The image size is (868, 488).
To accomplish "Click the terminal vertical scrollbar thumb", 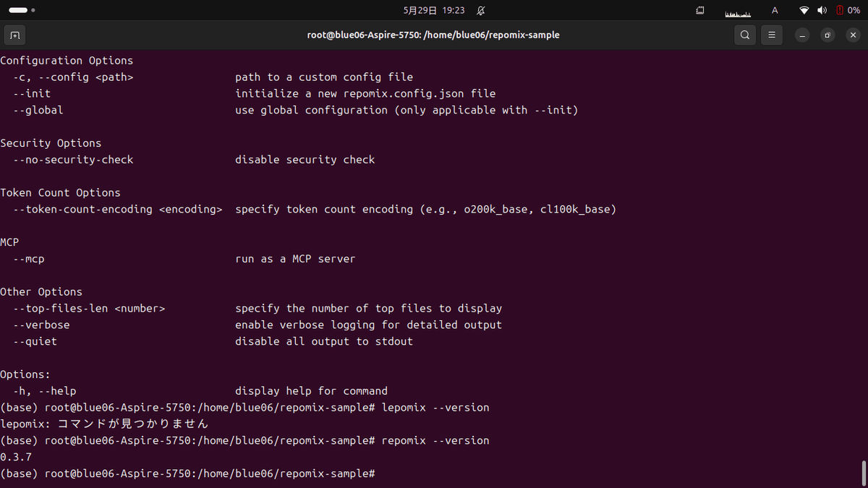I will coord(863,473).
